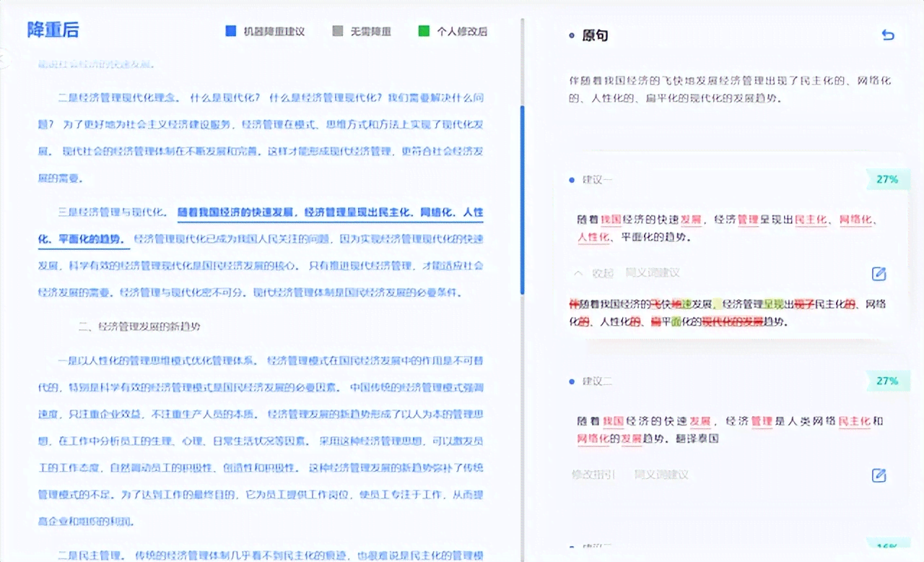
Task: Click the 建议二 label
Action: (597, 381)
